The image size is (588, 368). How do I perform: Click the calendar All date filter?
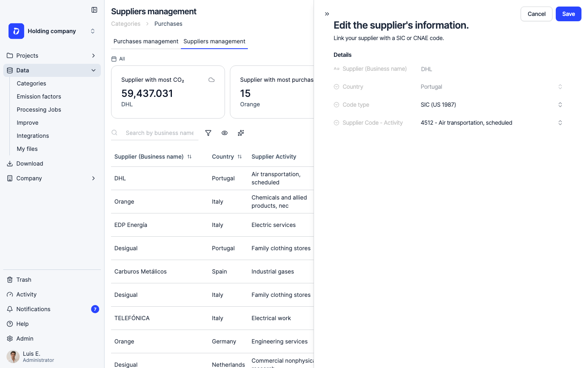[118, 59]
